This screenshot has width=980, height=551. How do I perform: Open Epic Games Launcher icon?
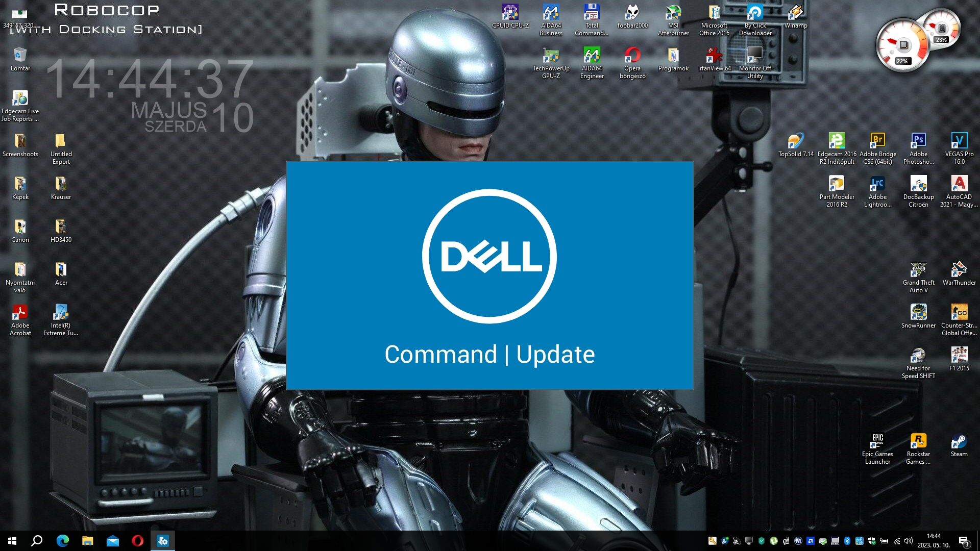click(877, 449)
